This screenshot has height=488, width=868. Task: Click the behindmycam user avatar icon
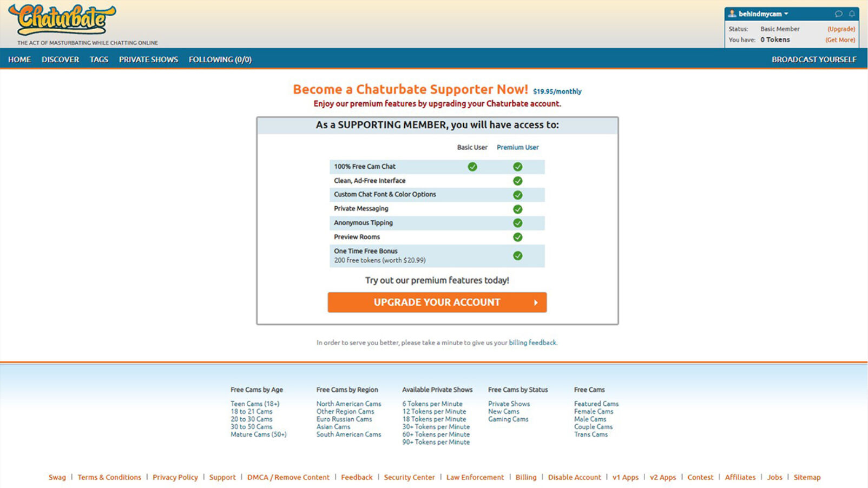pos(732,13)
